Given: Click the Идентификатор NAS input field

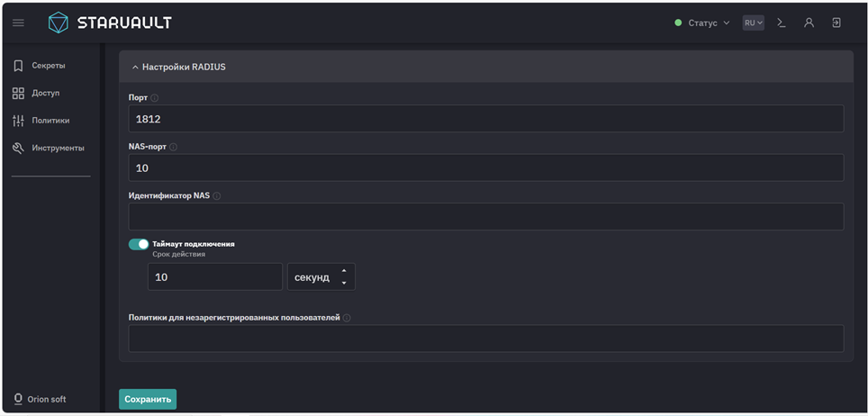Looking at the screenshot, I should pyautogui.click(x=486, y=217).
